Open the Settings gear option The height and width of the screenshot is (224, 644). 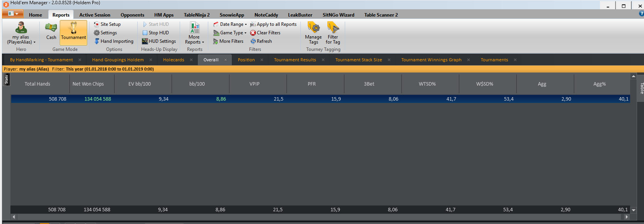click(x=105, y=33)
